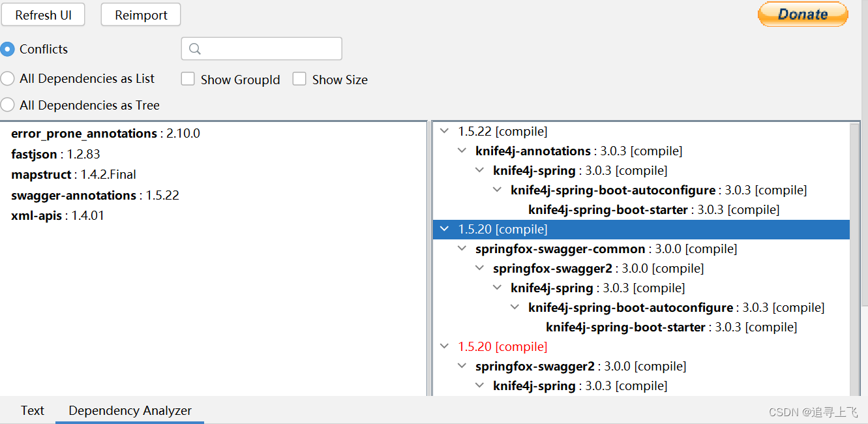Viewport: 868px width, 424px height.
Task: Collapse the 1.5.22 [compile] node
Action: [x=445, y=131]
